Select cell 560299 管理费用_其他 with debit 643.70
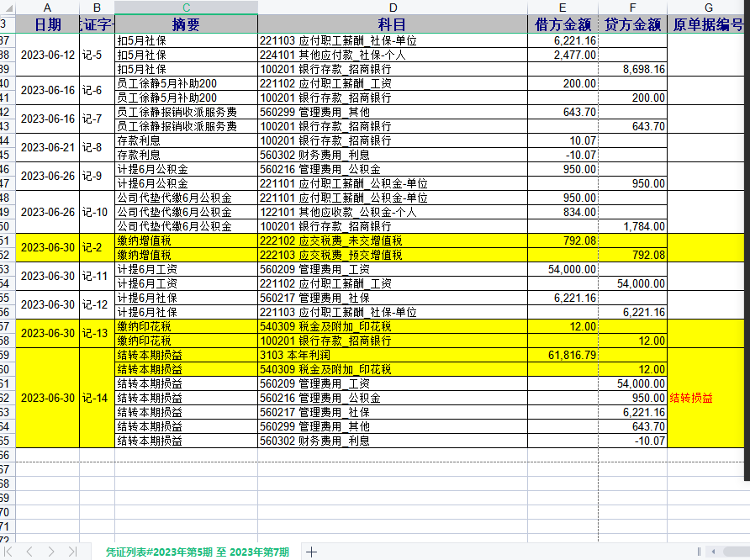The width and height of the screenshot is (750, 560). (393, 112)
